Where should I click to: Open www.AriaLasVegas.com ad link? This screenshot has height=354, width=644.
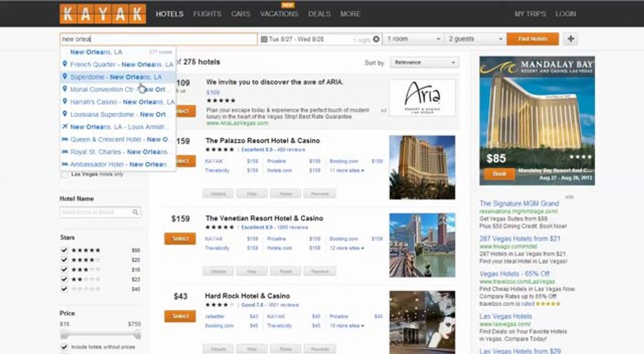pos(237,123)
